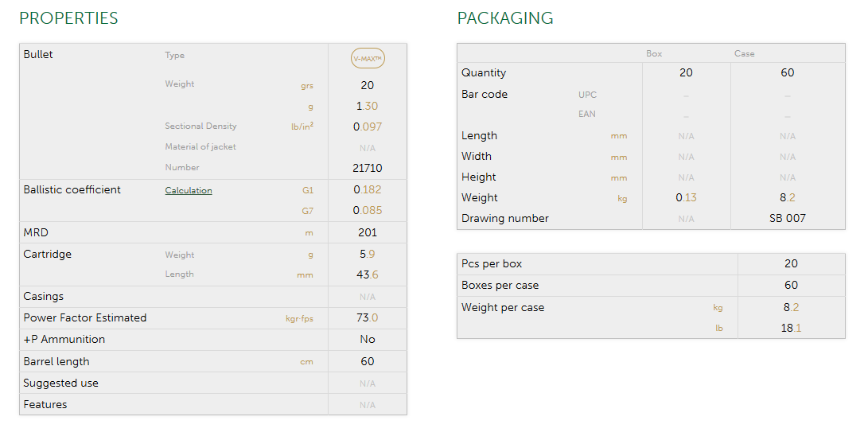Click the PROPERTIES section heading

click(x=68, y=18)
